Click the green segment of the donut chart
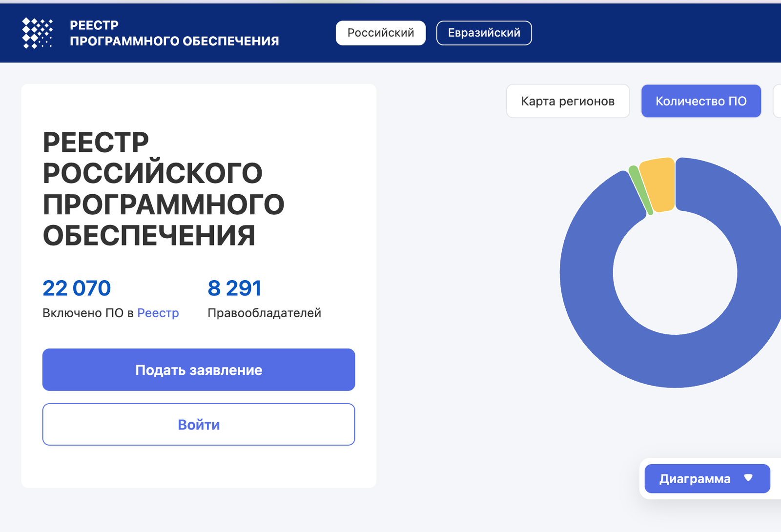This screenshot has height=532, width=781. [640, 191]
